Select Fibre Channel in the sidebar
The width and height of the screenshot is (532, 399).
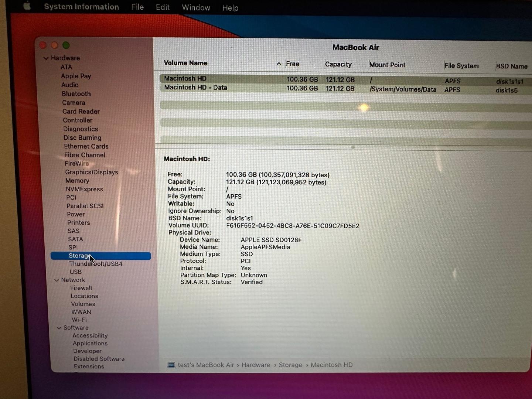[85, 155]
